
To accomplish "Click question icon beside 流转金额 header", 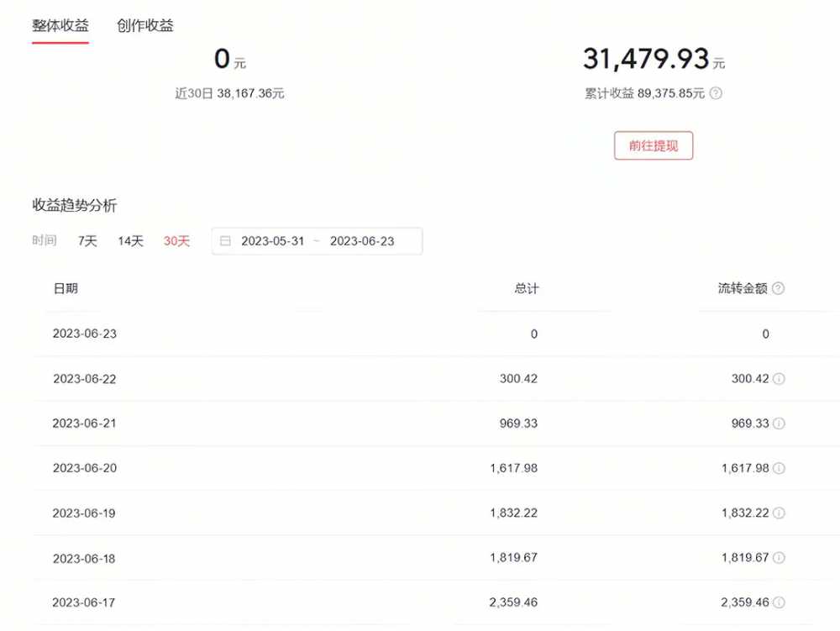I will point(779,288).
